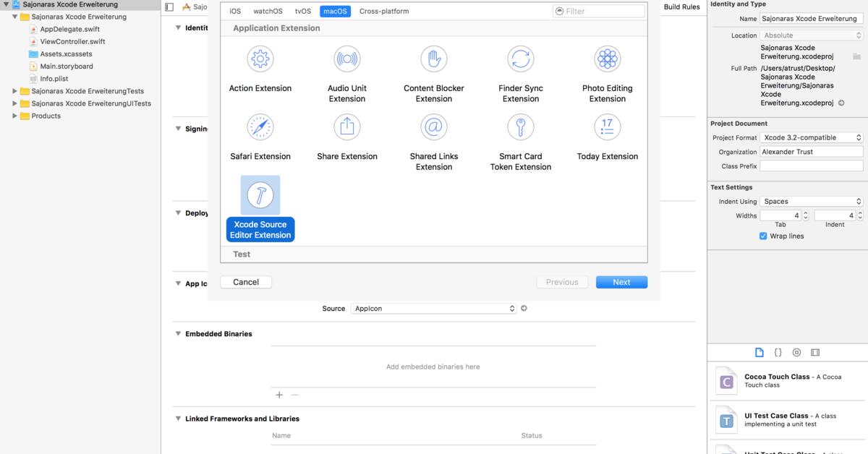Image resolution: width=868 pixels, height=454 pixels.
Task: Collapse the Sajonaras Xcode Erweiterung project root
Action: click(x=7, y=4)
